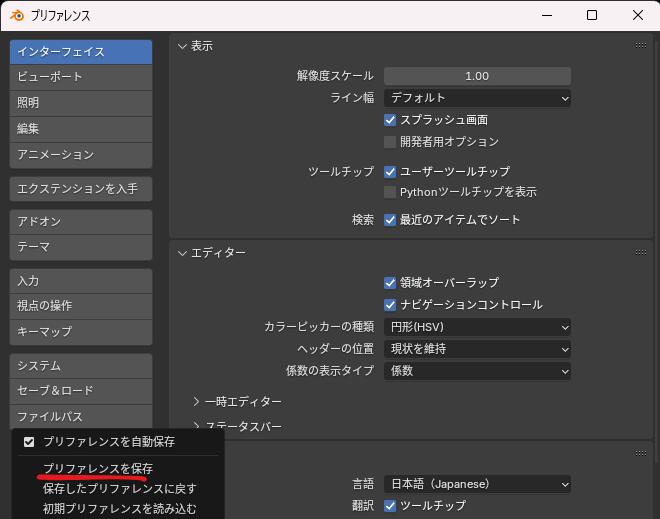The height and width of the screenshot is (519, 660).
Task: Click the 解像度スケール value field
Action: pyautogui.click(x=477, y=76)
